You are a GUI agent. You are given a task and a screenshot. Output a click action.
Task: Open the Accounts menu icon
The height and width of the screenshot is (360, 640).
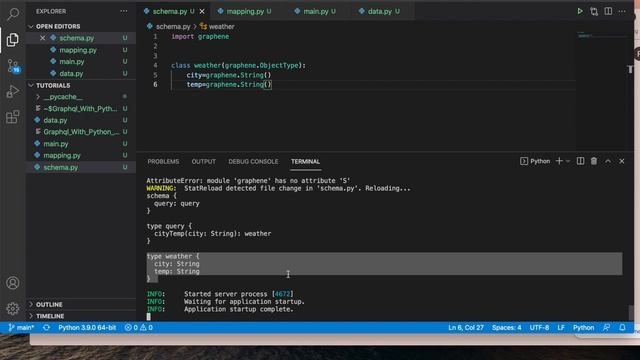pyautogui.click(x=13, y=283)
